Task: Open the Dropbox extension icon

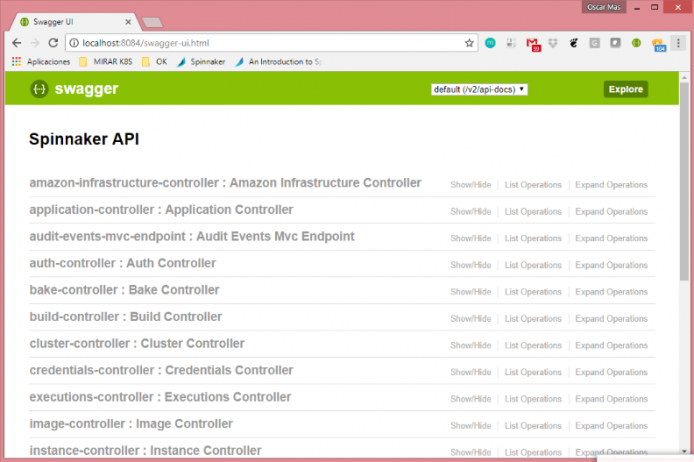Action: coord(553,43)
